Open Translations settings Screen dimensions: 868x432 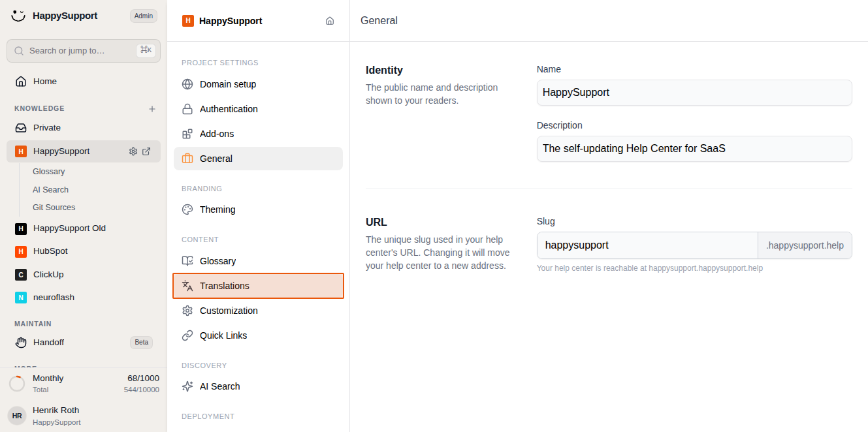pos(258,286)
